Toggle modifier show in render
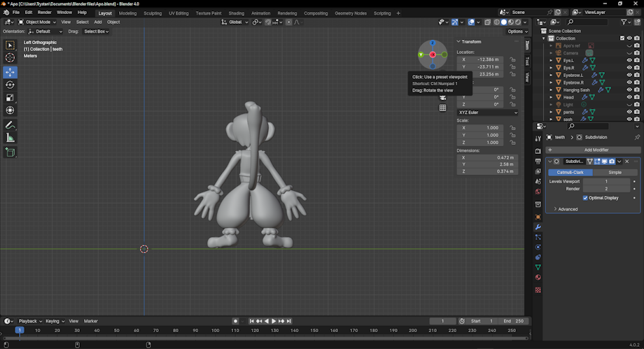Screen dimensions: 644x349 click(x=612, y=162)
